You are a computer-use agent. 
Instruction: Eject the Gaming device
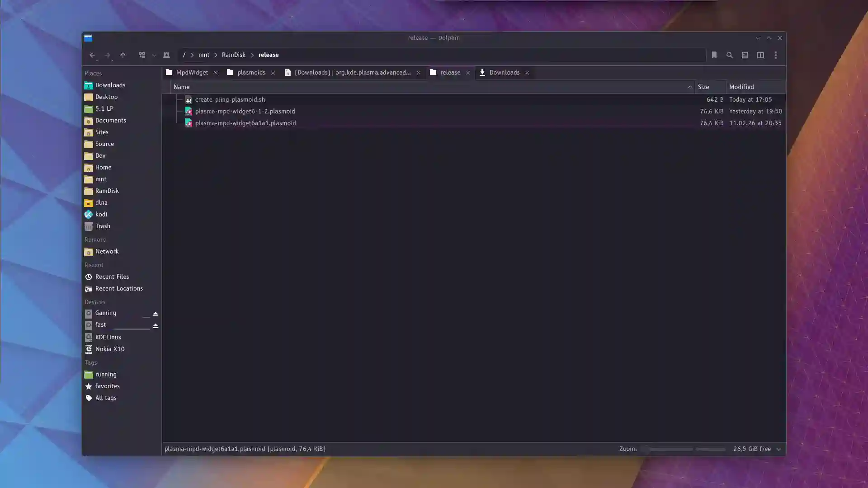(x=155, y=314)
